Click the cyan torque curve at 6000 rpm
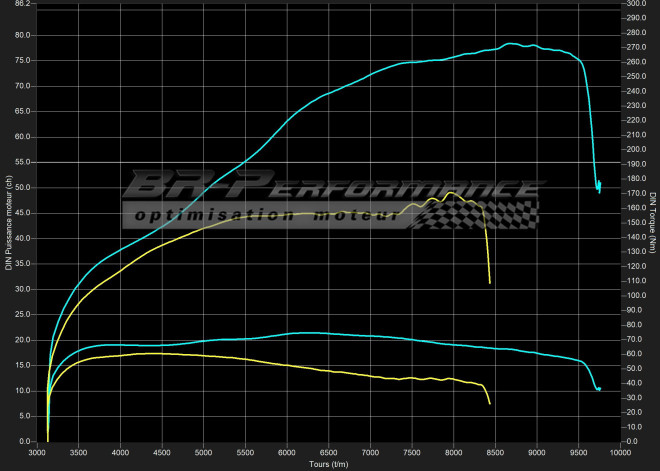 coord(286,333)
